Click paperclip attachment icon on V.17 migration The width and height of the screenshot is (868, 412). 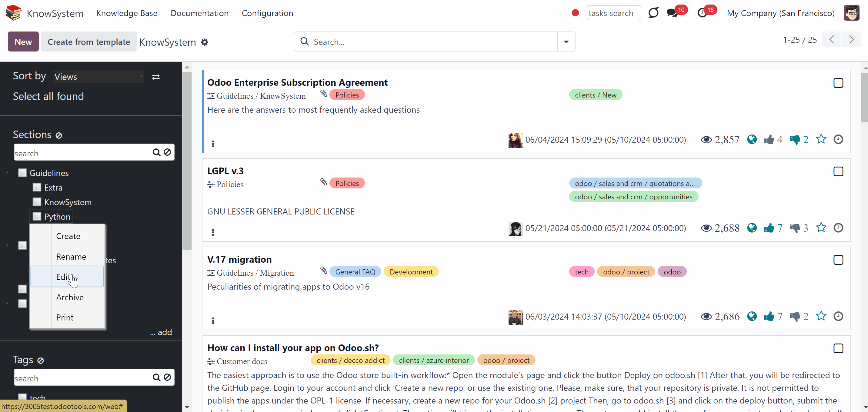[323, 270]
